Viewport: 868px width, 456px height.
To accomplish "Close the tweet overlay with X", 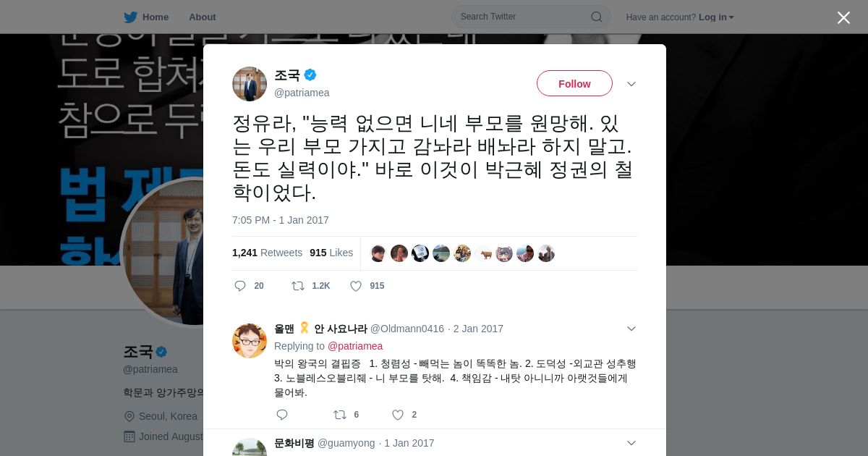I will (843, 17).
